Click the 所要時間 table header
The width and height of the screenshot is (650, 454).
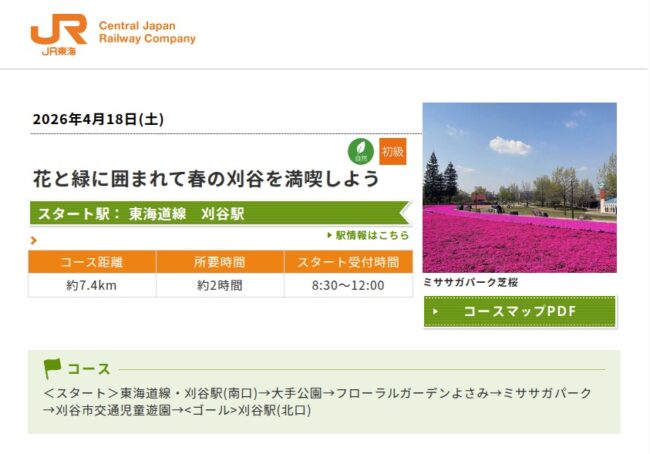[x=220, y=262]
